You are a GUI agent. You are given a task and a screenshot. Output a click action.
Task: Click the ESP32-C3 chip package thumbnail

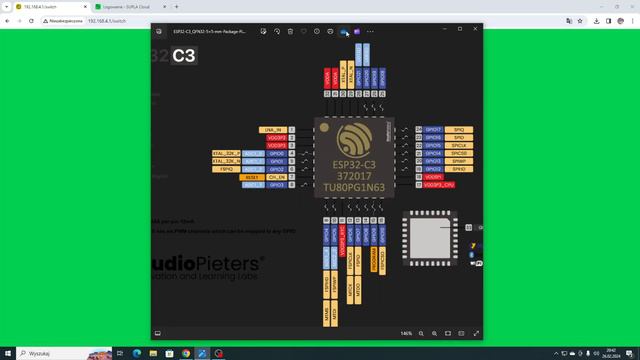tap(430, 238)
